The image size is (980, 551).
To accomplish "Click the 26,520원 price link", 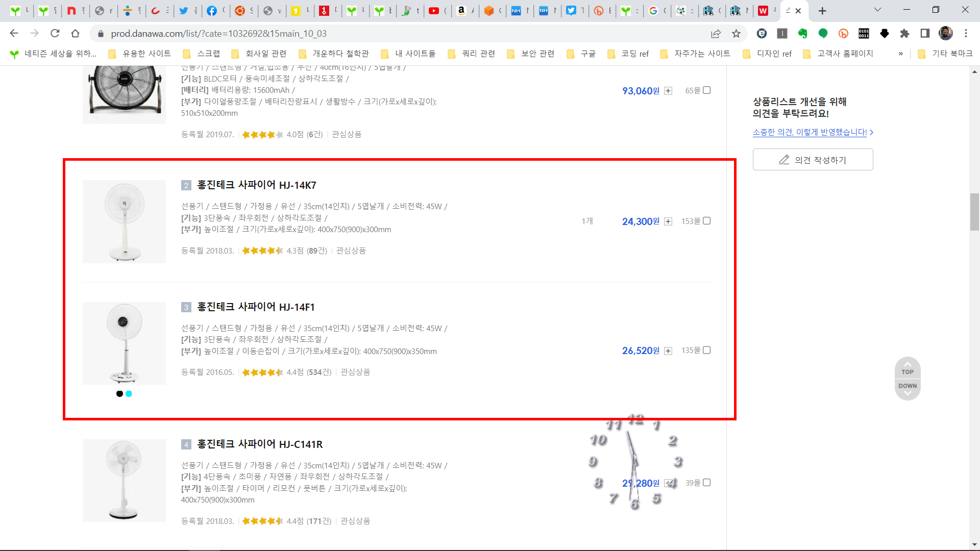I will pyautogui.click(x=641, y=351).
